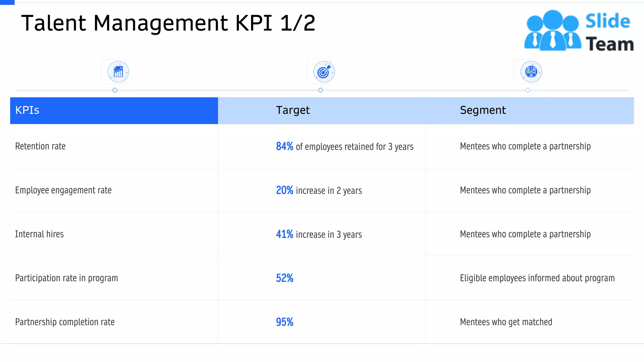Select Mentees who get matched text
Viewport: 644px width, 362px height.
506,322
